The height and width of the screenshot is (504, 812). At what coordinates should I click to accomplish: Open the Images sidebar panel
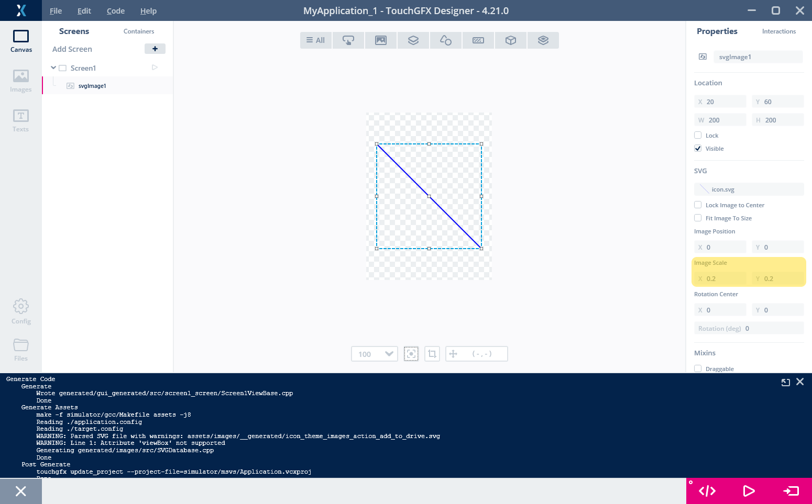pyautogui.click(x=21, y=81)
